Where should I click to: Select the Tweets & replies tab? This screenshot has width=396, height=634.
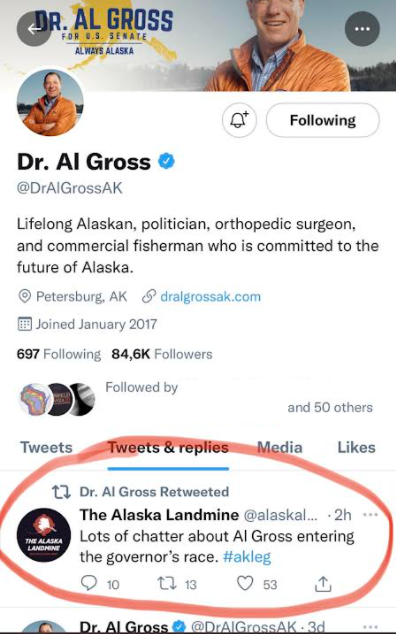168,447
